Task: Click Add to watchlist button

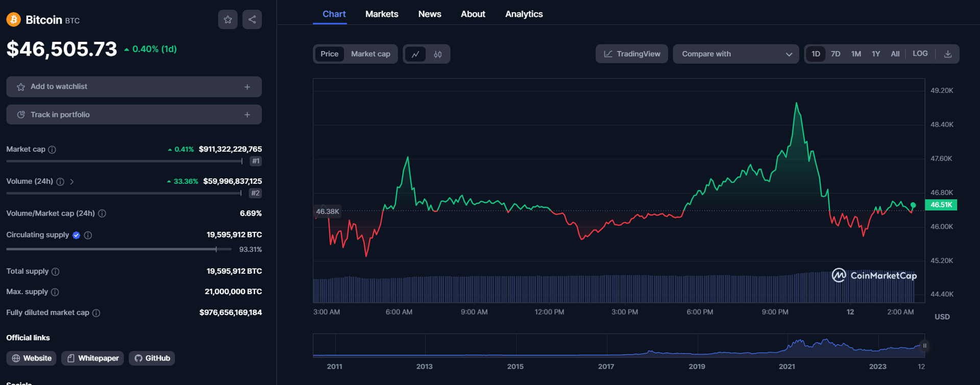Action: click(134, 87)
